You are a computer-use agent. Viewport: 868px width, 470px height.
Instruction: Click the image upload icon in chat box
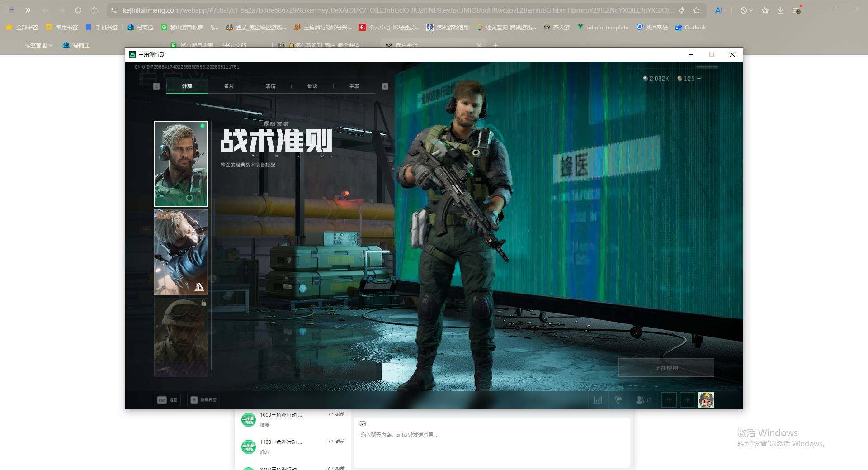pos(363,424)
